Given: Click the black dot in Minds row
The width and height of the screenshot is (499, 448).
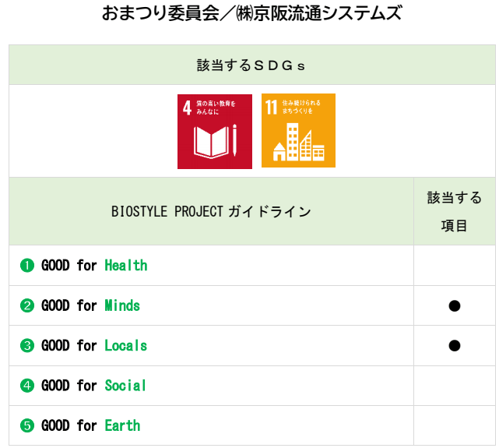Looking at the screenshot, I should click(x=455, y=305).
